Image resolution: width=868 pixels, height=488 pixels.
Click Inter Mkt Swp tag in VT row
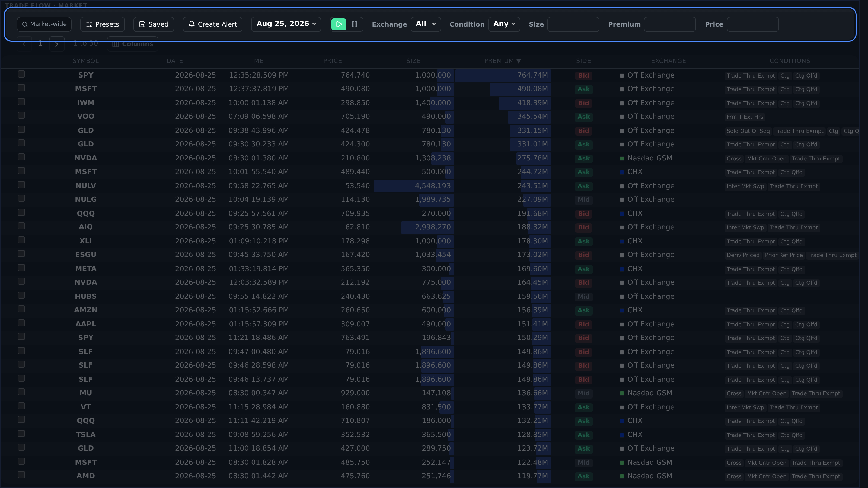pyautogui.click(x=745, y=407)
